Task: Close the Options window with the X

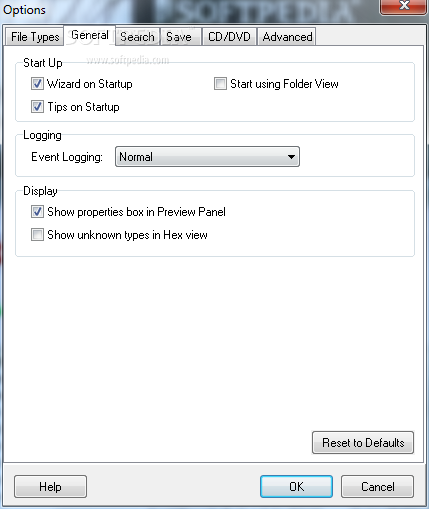Action: pos(404,6)
